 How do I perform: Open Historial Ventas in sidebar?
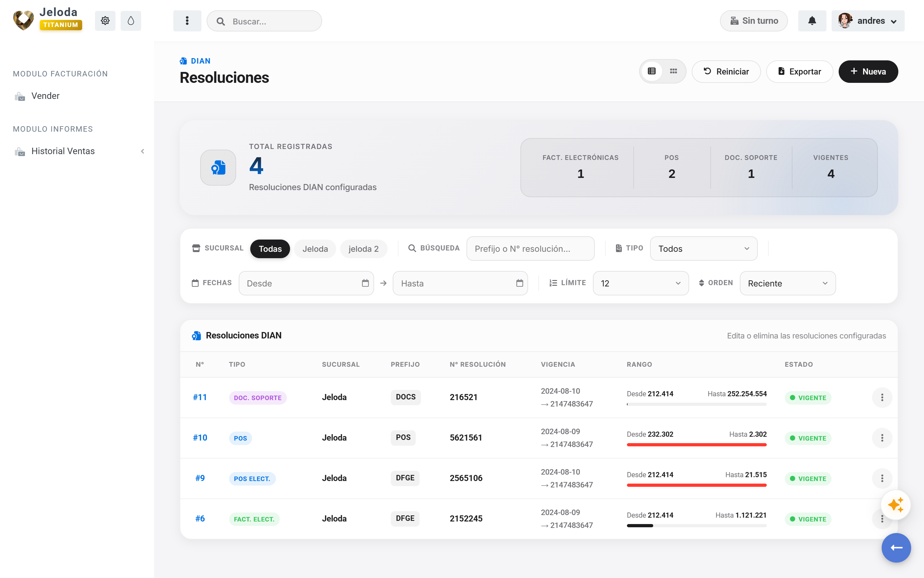click(63, 151)
